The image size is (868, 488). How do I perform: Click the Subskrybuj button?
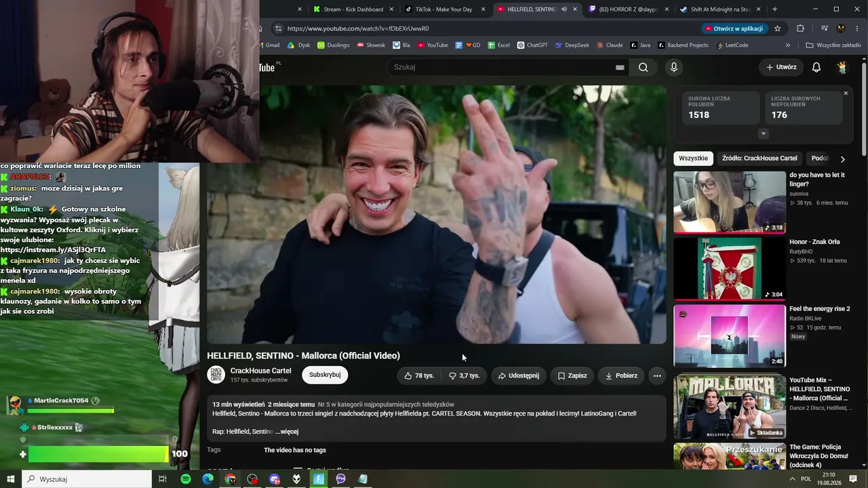pos(325,375)
